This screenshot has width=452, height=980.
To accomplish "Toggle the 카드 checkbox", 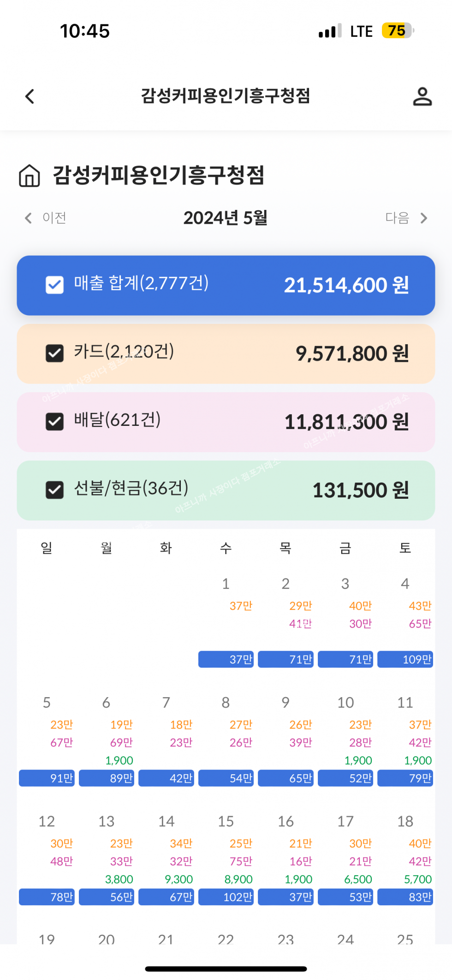I will click(x=55, y=353).
